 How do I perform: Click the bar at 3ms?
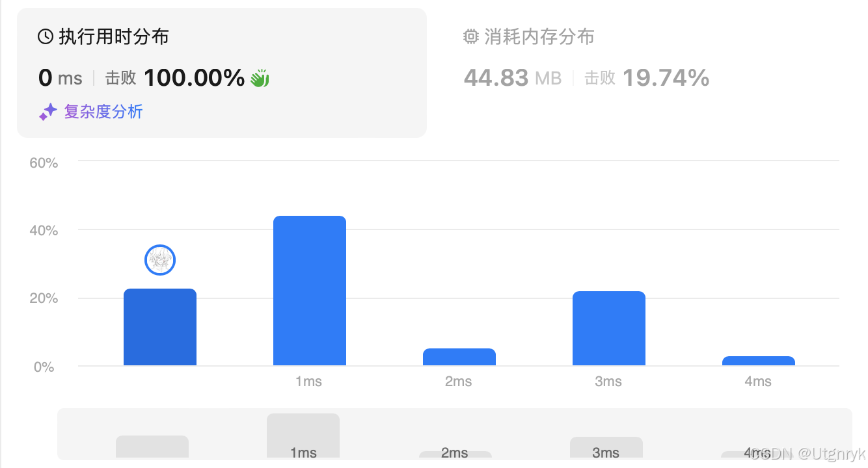609,328
